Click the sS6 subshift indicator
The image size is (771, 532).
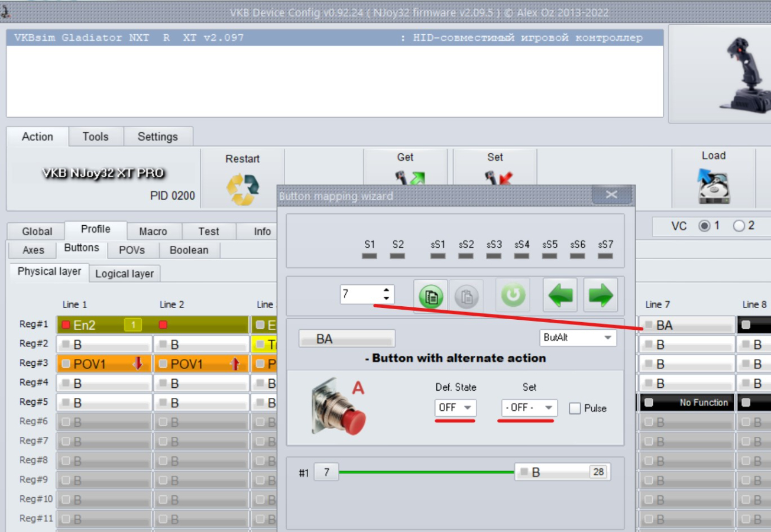578,257
